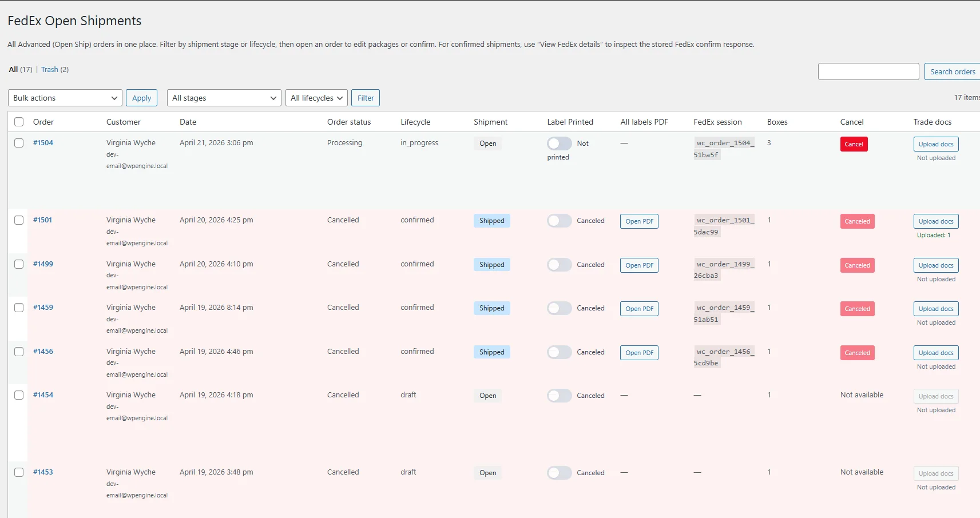Switch to the All (17) view
Viewport: 980px width, 518px height.
(x=21, y=70)
